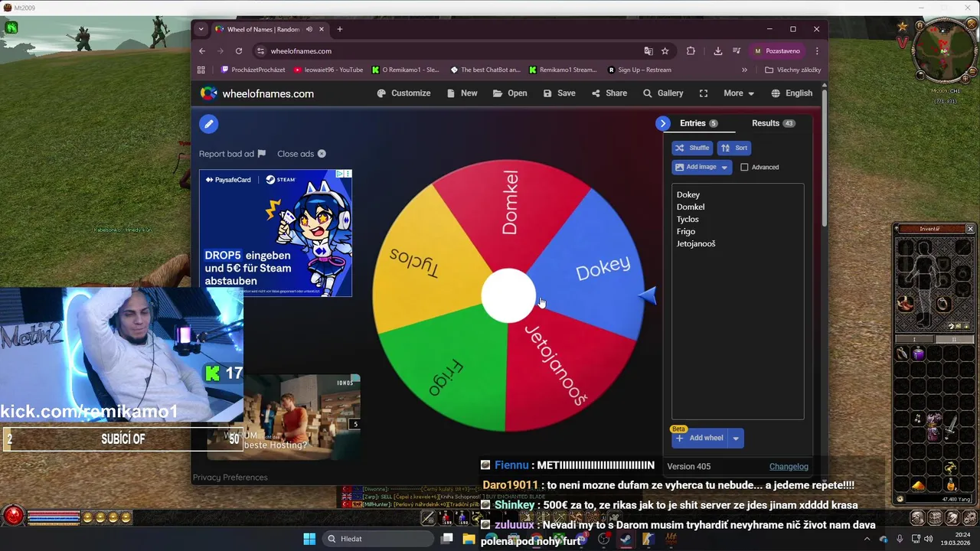Screen dimensions: 980x551
Task: Open Sign Up – Restream bookmark
Action: [x=639, y=70]
